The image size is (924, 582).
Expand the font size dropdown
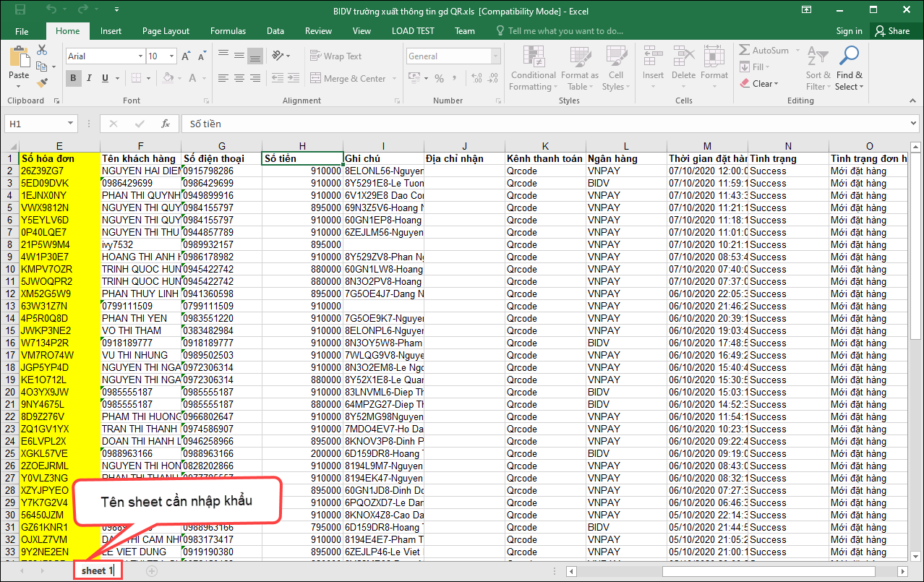[x=171, y=56]
